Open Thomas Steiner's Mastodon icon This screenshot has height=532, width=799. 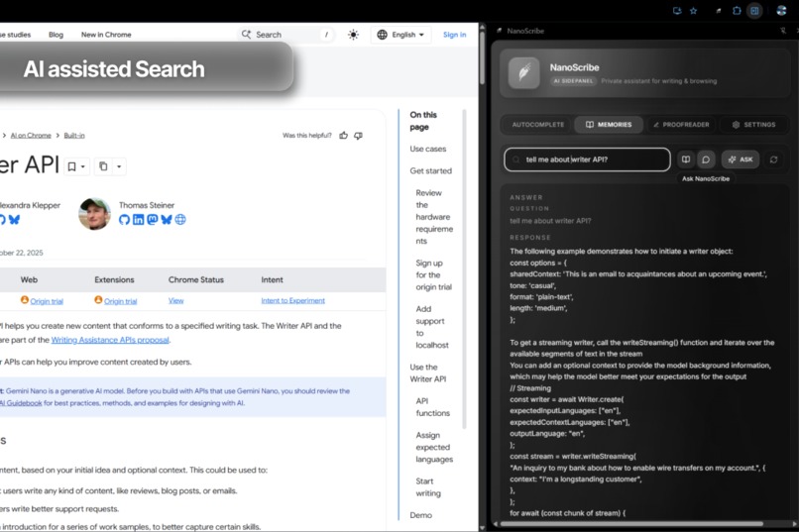pos(152,219)
